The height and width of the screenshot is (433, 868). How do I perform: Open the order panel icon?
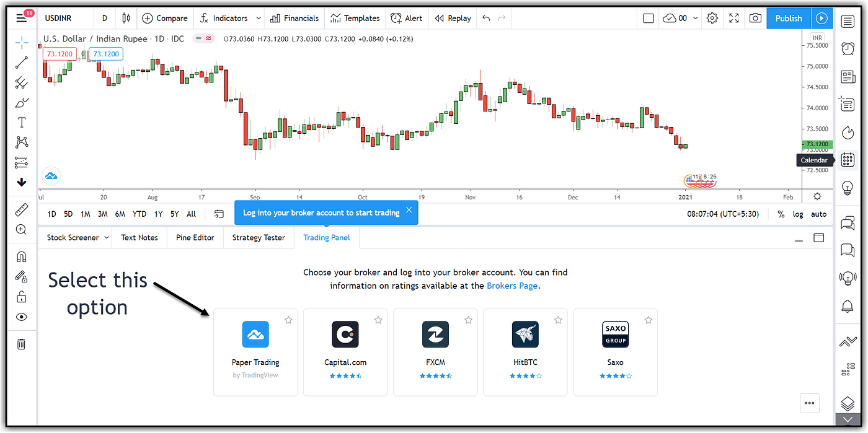tap(848, 342)
